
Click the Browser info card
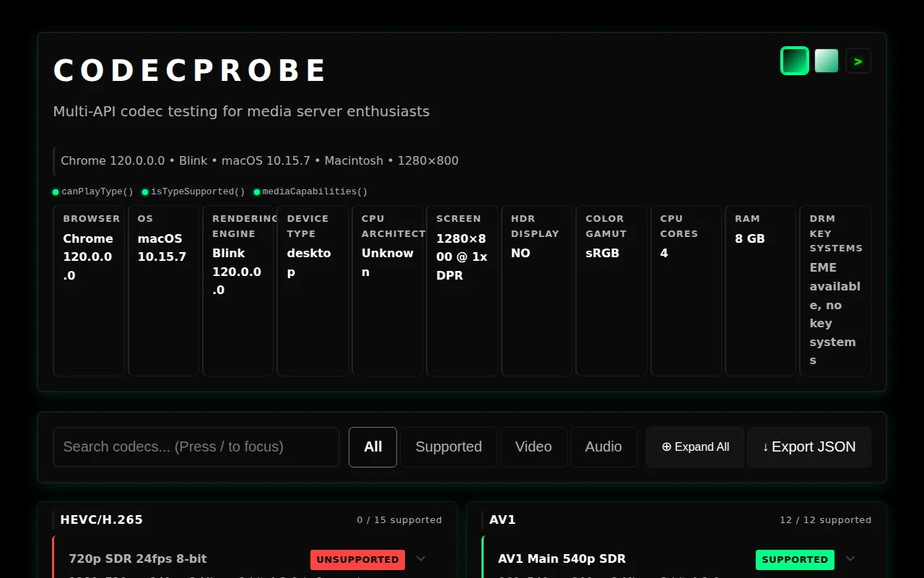[x=89, y=290]
